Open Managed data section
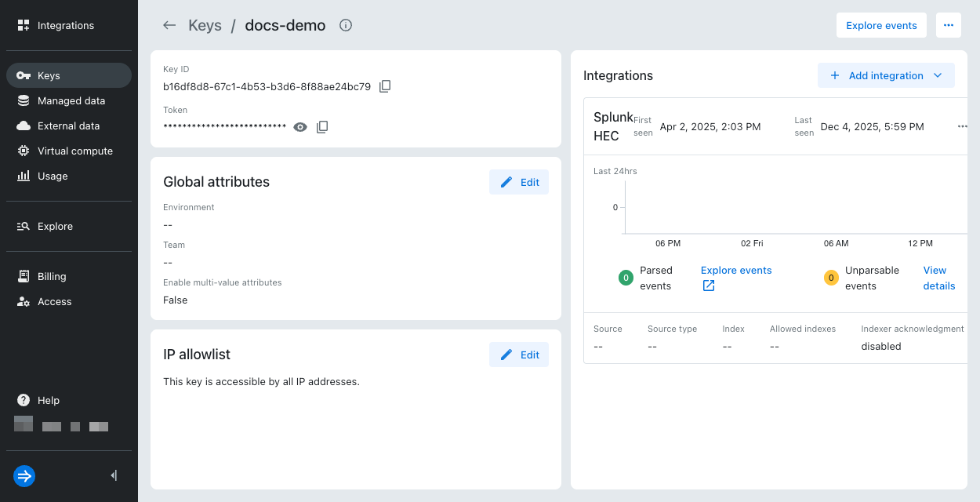The image size is (980, 502). coord(69,100)
